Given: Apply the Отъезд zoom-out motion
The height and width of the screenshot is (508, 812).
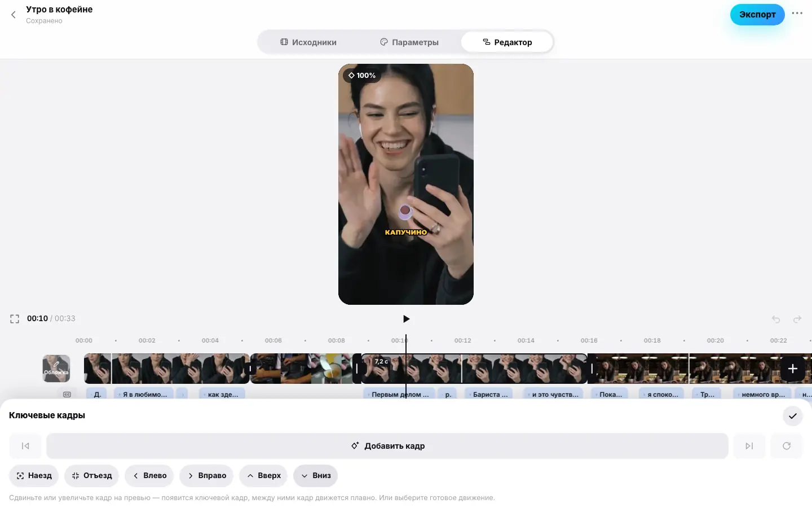Looking at the screenshot, I should tap(92, 476).
